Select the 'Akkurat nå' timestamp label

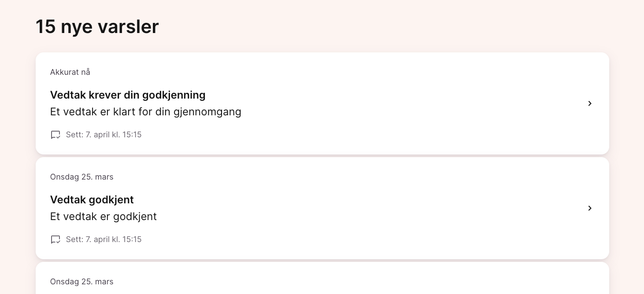point(70,72)
